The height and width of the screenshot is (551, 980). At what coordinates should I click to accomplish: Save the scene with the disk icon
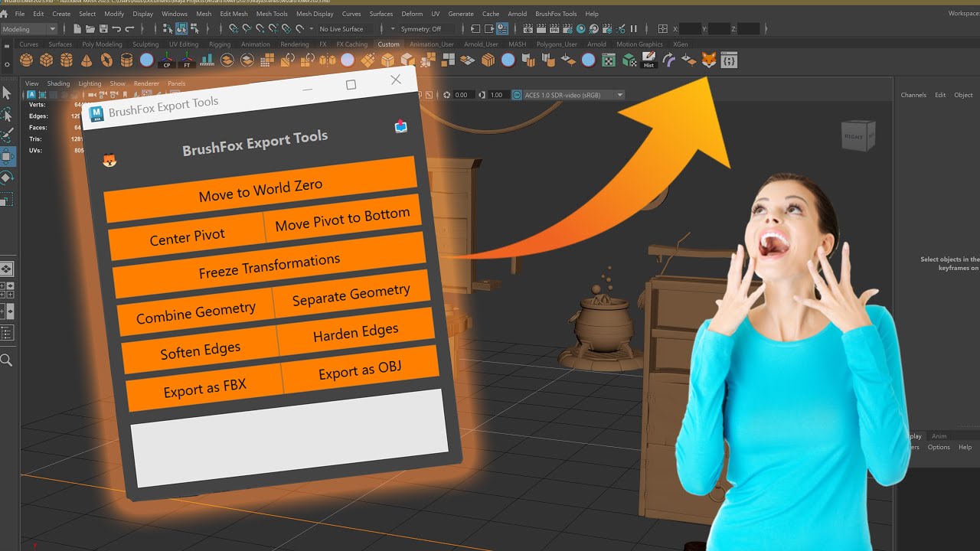pyautogui.click(x=103, y=29)
